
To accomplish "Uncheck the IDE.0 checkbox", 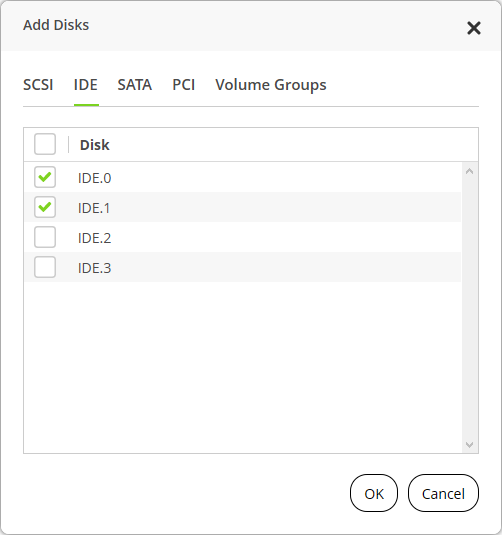I will [45, 177].
